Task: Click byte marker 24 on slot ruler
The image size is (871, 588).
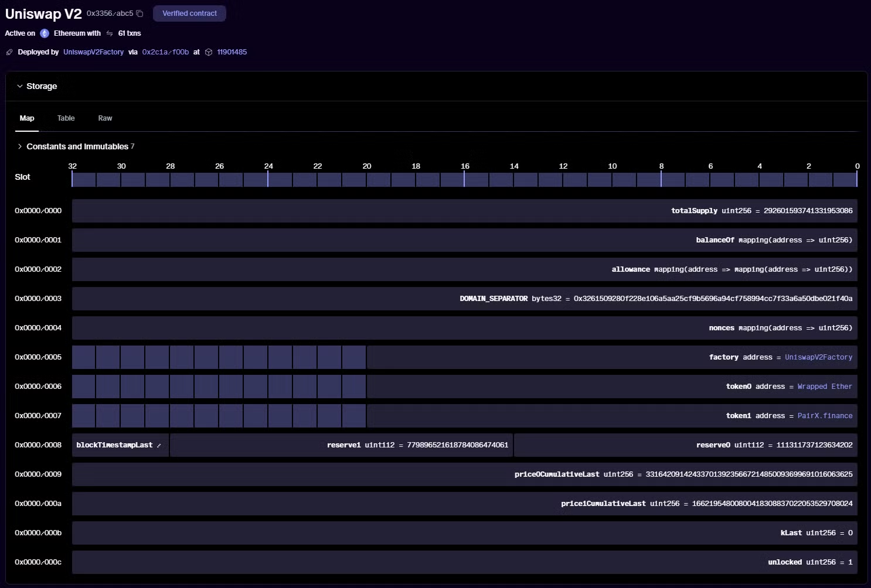Action: [268, 166]
